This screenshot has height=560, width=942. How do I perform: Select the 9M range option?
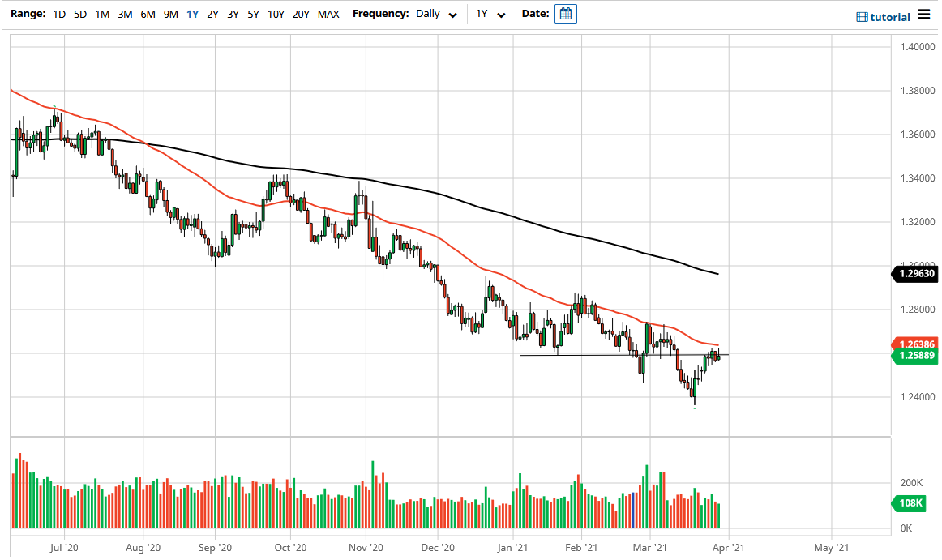pyautogui.click(x=169, y=14)
